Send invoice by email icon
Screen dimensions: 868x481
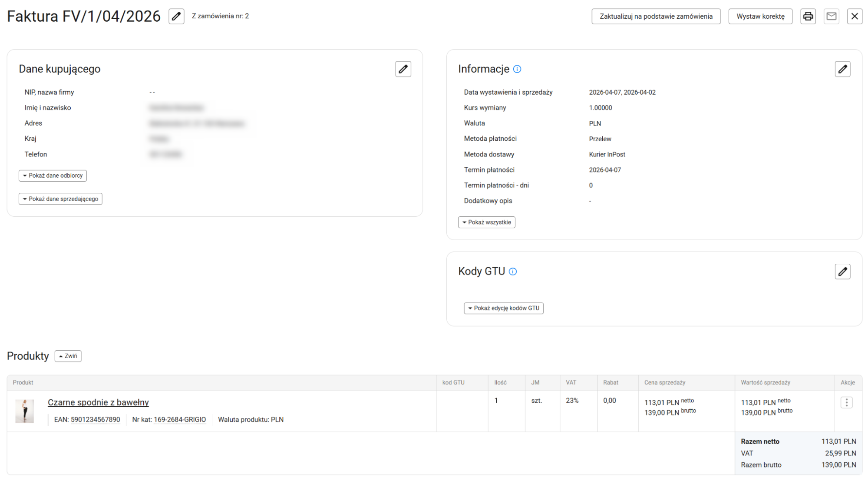pos(831,17)
